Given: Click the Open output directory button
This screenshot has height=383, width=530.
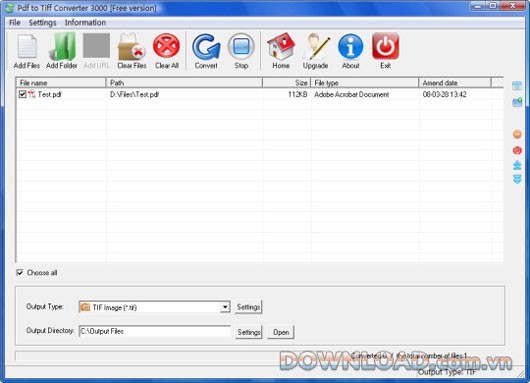Looking at the screenshot, I should [281, 332].
